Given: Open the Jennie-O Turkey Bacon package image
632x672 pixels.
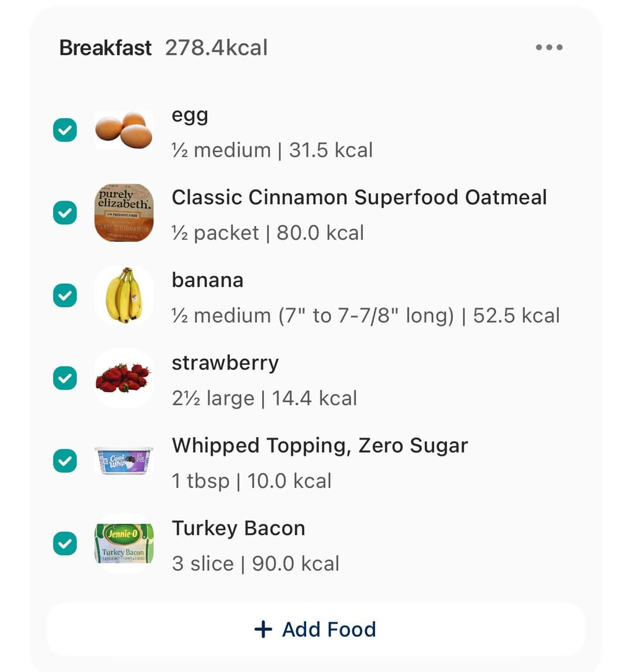Looking at the screenshot, I should tap(124, 543).
